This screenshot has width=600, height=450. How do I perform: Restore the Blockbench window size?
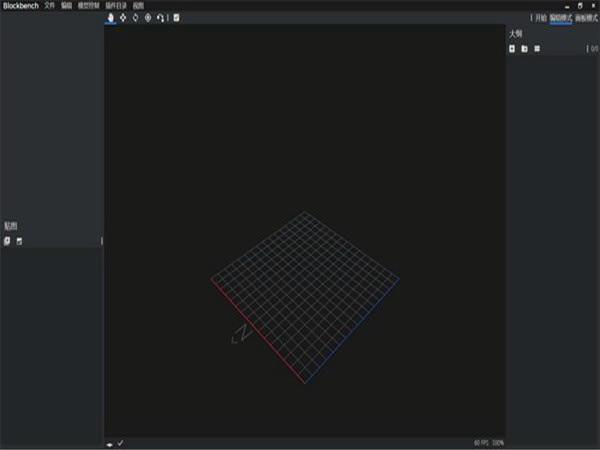(580, 6)
